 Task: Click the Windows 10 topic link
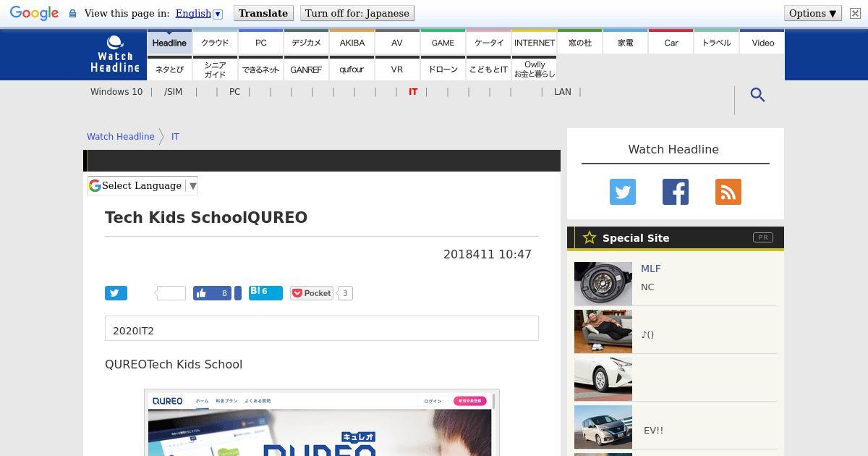(x=116, y=92)
